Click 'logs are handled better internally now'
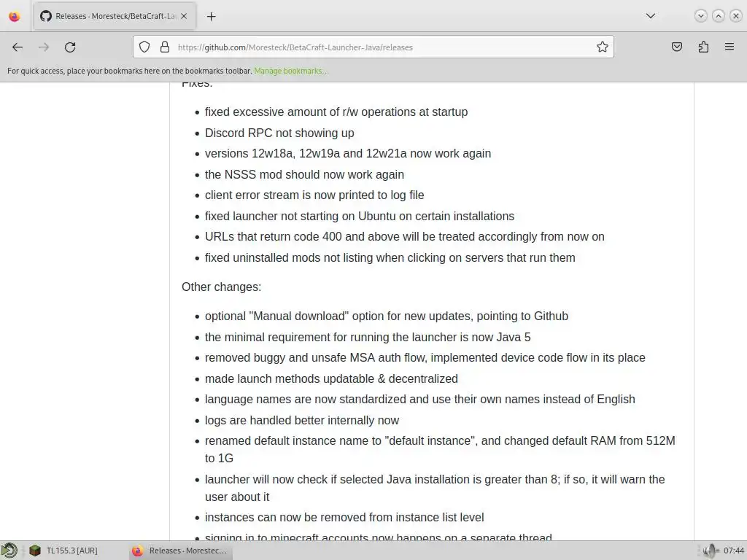 302,420
